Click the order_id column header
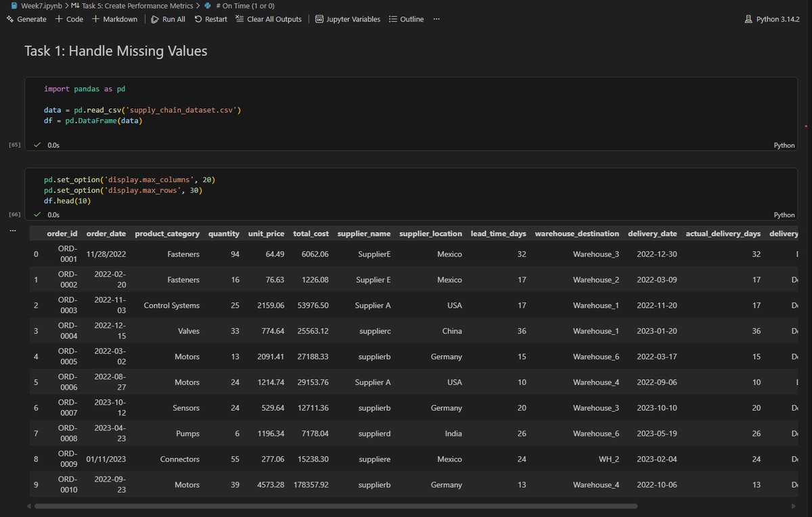This screenshot has width=812, height=517. (x=62, y=233)
